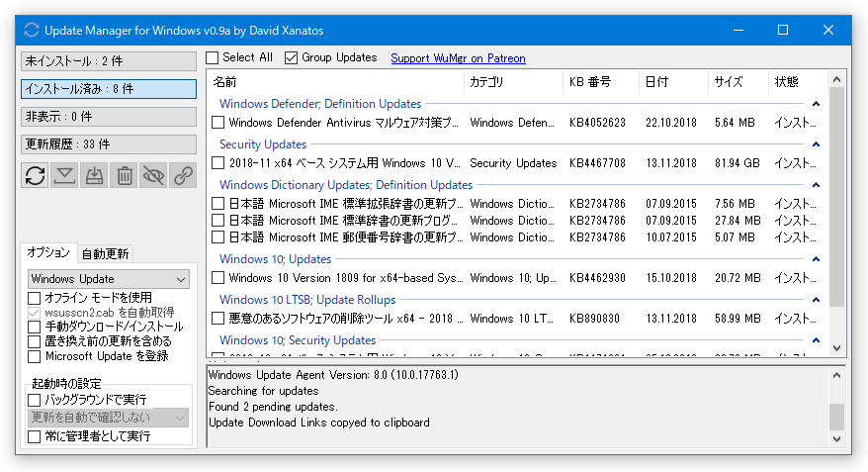
Task: Click 'Update Download Links copyed to clipboard' line
Action: 319,423
